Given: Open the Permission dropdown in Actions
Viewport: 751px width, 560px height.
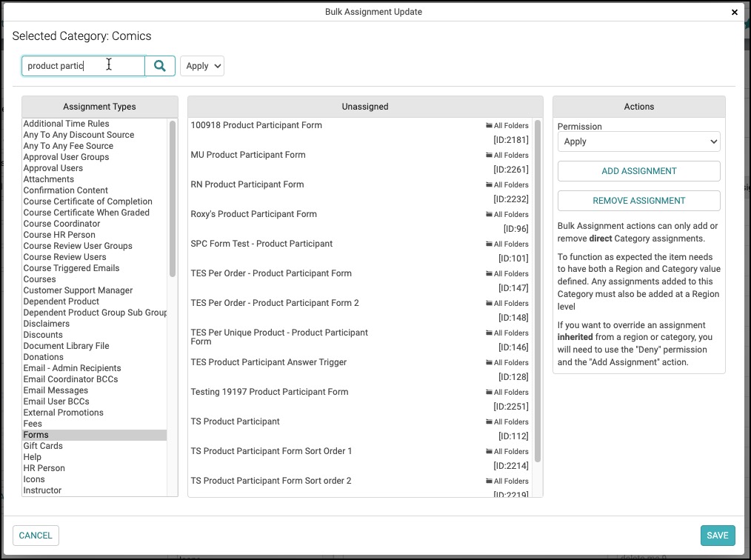Looking at the screenshot, I should click(638, 141).
